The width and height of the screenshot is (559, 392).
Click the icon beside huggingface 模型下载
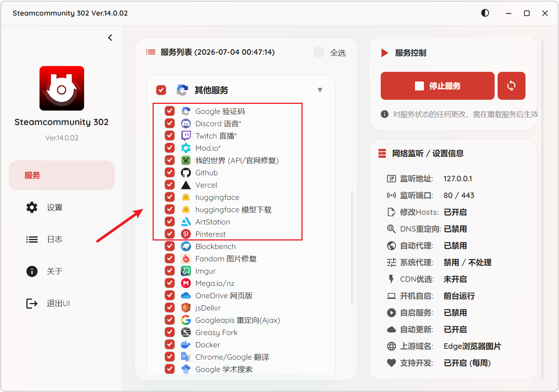pos(186,209)
